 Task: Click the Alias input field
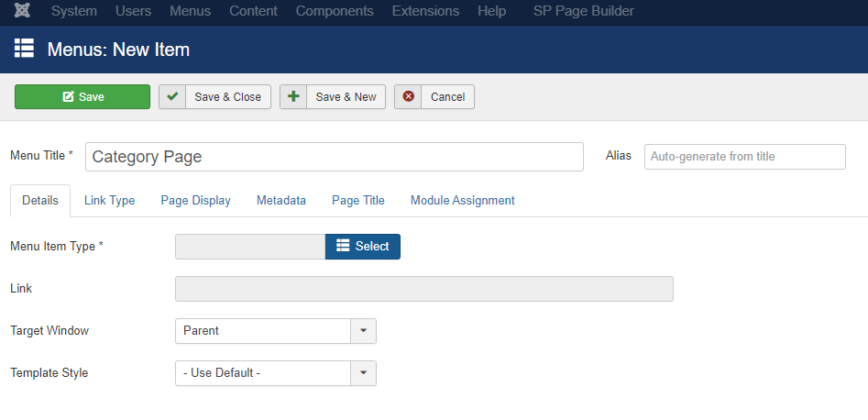coord(745,156)
